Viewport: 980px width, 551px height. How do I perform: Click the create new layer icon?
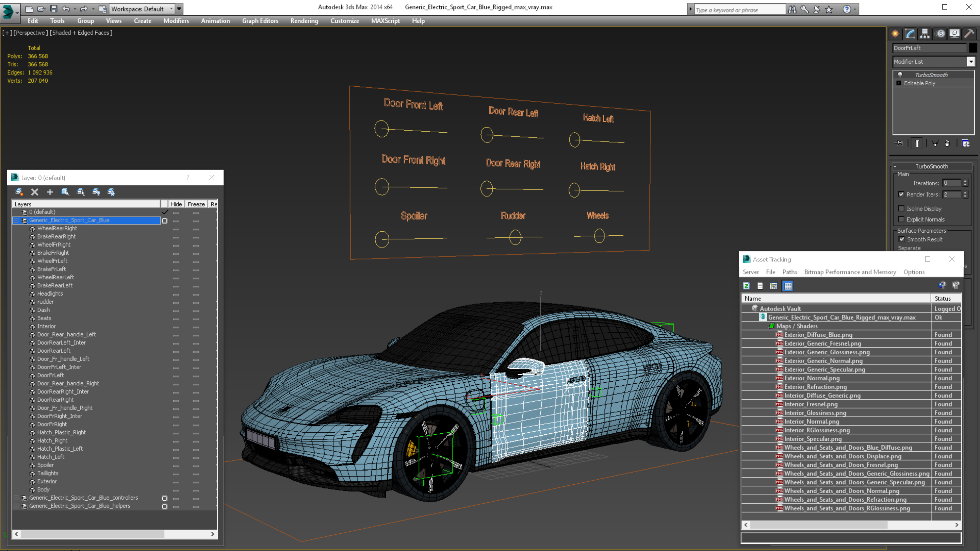pyautogui.click(x=19, y=192)
